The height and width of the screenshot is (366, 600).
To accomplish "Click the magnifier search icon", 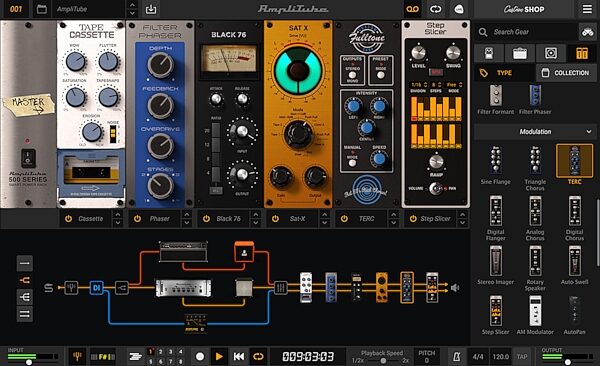I will (x=483, y=32).
